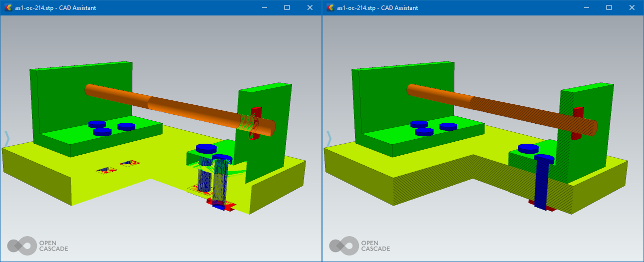Screen dimensions: 644x262
Task: Expand the side panel chevron in left window
Action: [x=7, y=139]
